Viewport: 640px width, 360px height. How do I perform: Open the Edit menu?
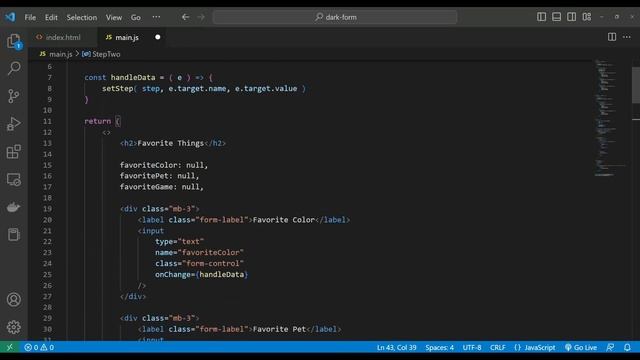(x=51, y=17)
